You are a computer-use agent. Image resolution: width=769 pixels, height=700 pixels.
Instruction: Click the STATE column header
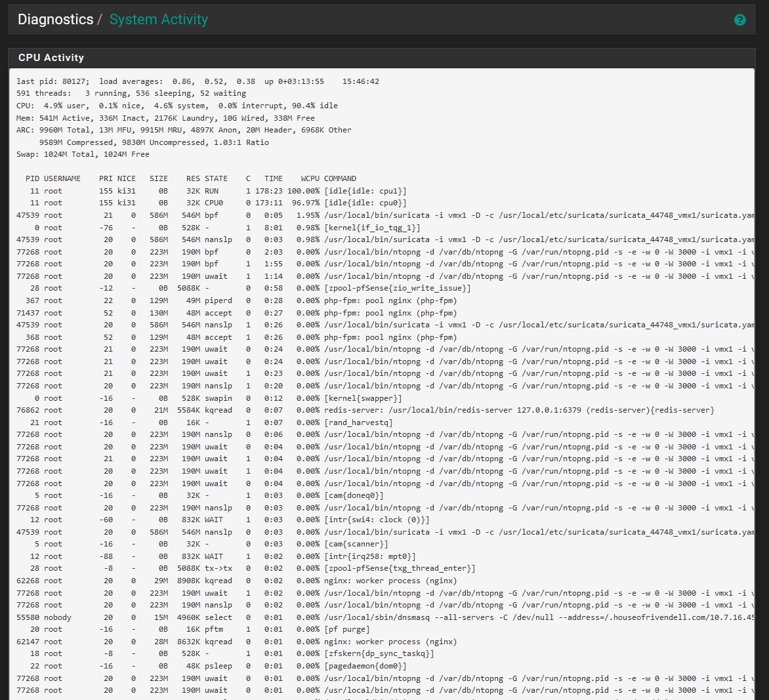(x=216, y=178)
